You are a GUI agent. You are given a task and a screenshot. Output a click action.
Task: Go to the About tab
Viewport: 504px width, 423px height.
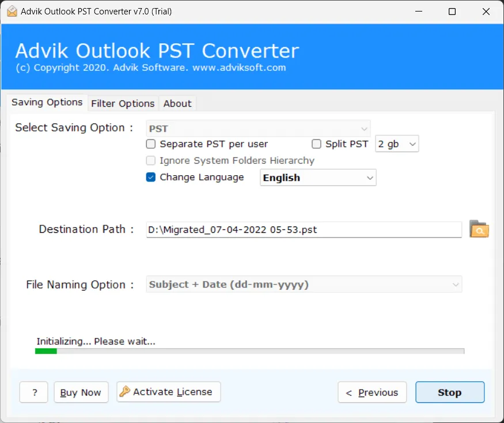pyautogui.click(x=177, y=104)
